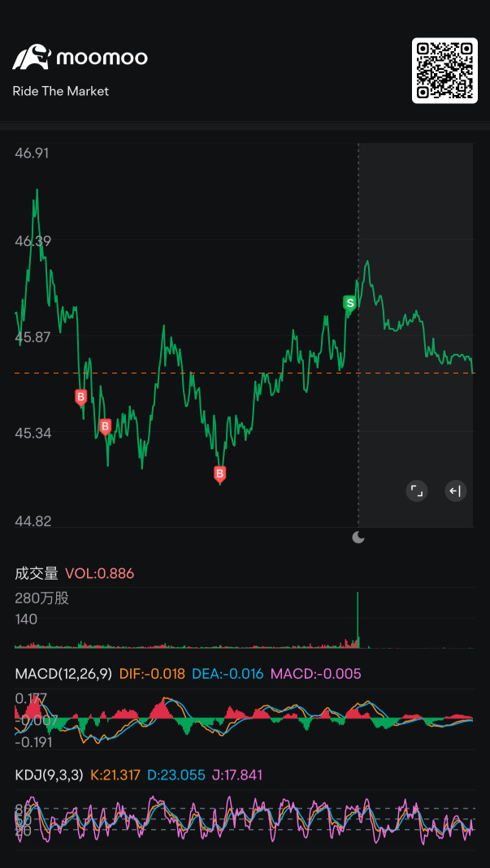Viewport: 490px width, 868px height.
Task: Select the KDJ(9,3,3) indicator label
Action: click(x=49, y=775)
